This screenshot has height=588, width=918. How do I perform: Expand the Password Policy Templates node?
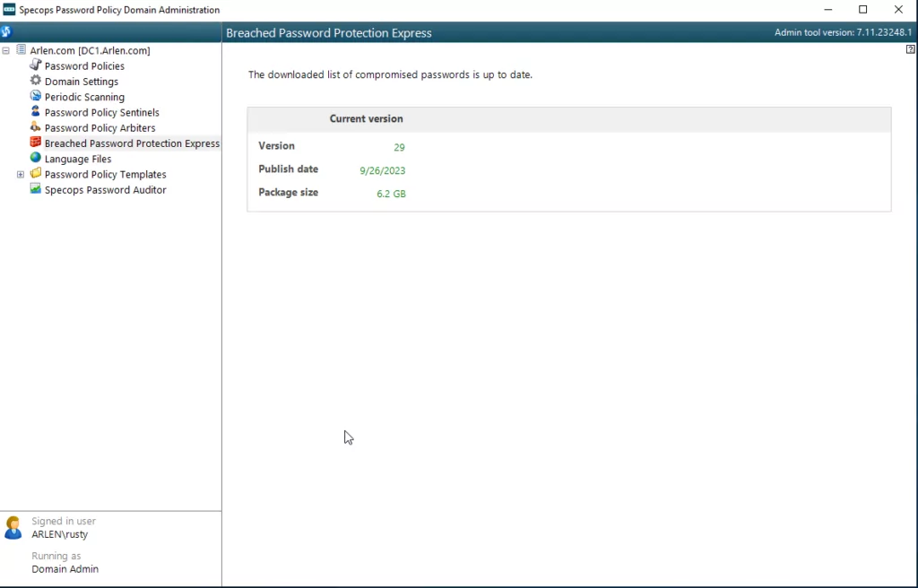pyautogui.click(x=21, y=175)
